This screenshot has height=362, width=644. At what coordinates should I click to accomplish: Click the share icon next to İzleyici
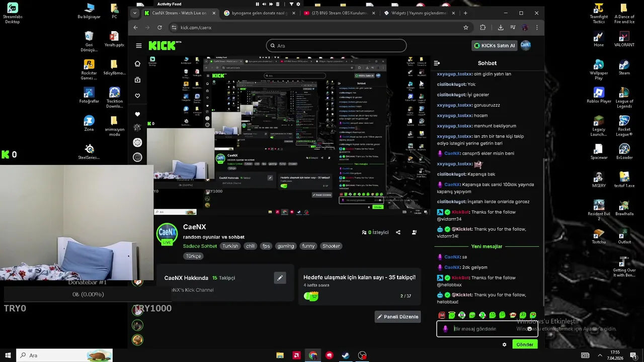[398, 232]
